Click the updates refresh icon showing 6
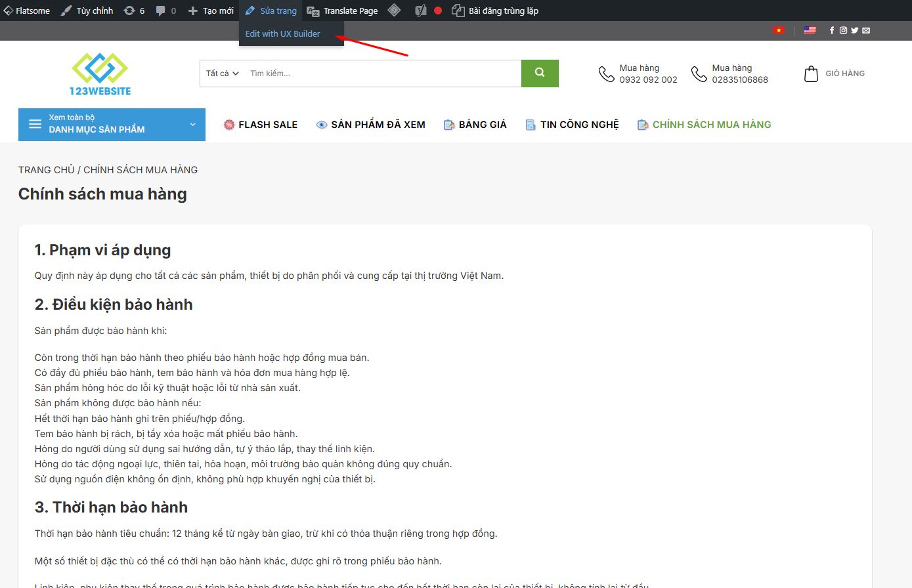The width and height of the screenshot is (912, 588). click(134, 10)
